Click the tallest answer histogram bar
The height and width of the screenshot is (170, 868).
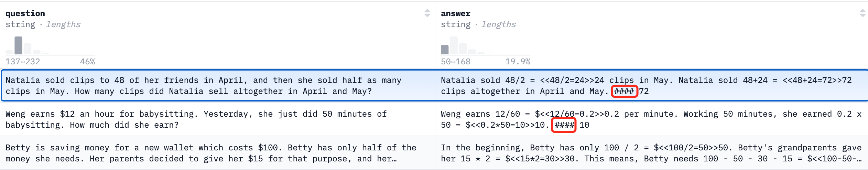[x=454, y=45]
